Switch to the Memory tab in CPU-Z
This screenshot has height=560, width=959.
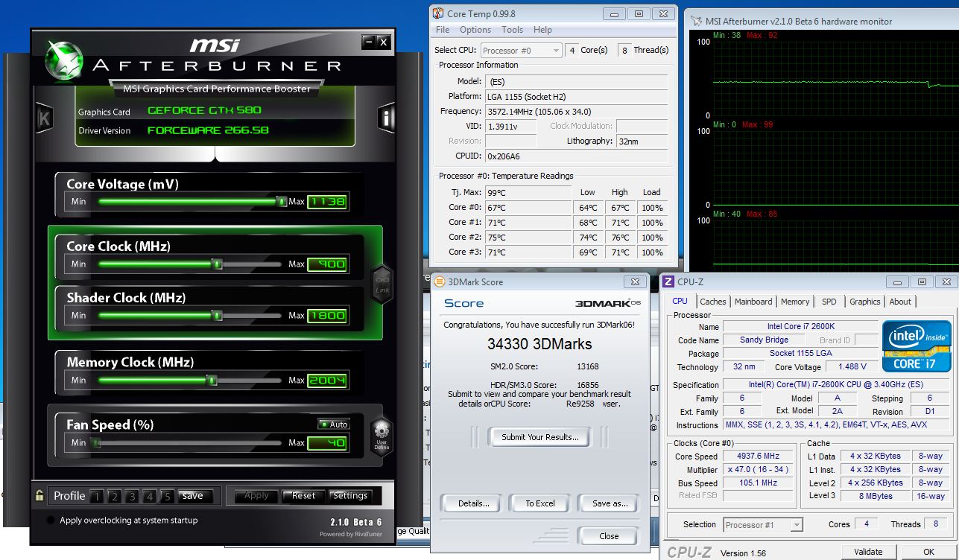(x=795, y=302)
